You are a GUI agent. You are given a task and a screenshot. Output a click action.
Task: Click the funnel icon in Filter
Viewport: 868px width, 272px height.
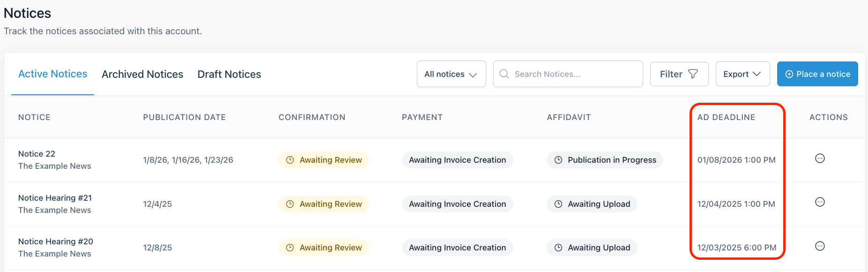coord(693,74)
